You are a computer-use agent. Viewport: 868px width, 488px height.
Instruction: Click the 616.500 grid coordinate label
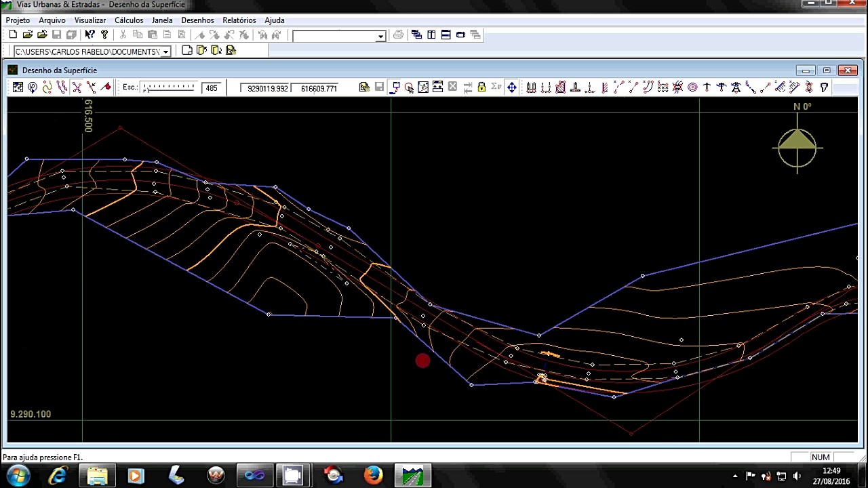click(88, 116)
